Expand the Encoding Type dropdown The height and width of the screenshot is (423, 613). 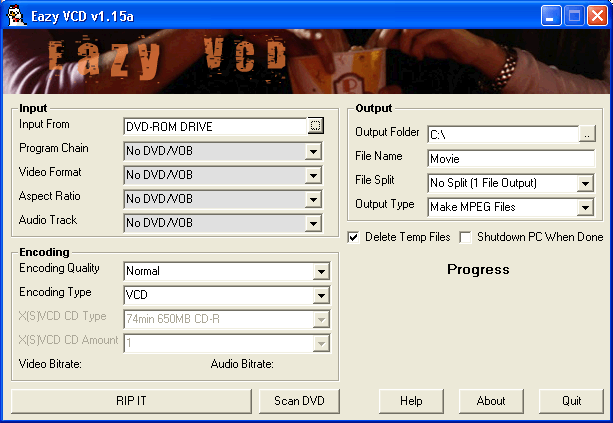(321, 296)
